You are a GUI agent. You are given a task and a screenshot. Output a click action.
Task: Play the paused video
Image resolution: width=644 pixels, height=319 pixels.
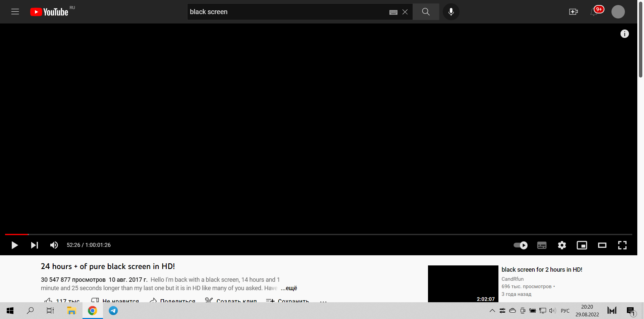pos(14,245)
